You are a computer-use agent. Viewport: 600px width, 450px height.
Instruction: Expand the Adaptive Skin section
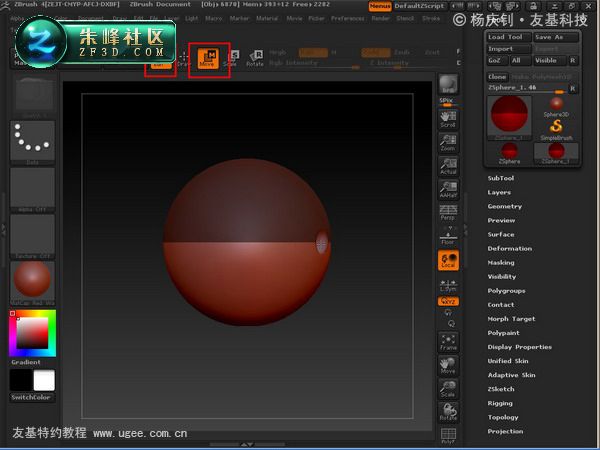[511, 375]
